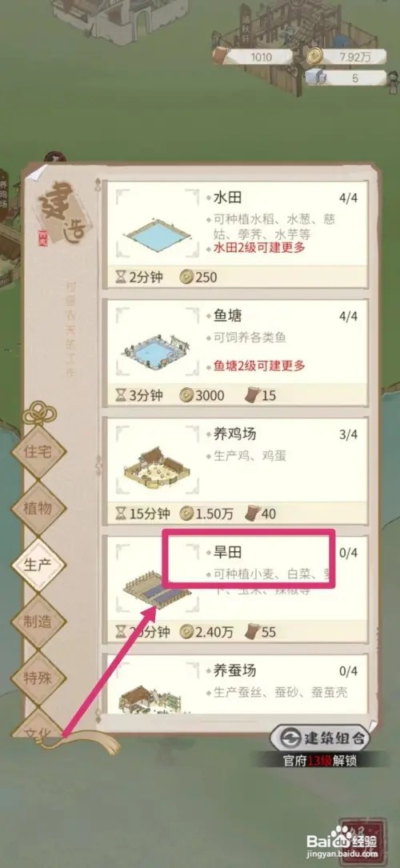Tap the 建造 build panel title stamp
Screen dimensions: 400x868
[x=64, y=214]
